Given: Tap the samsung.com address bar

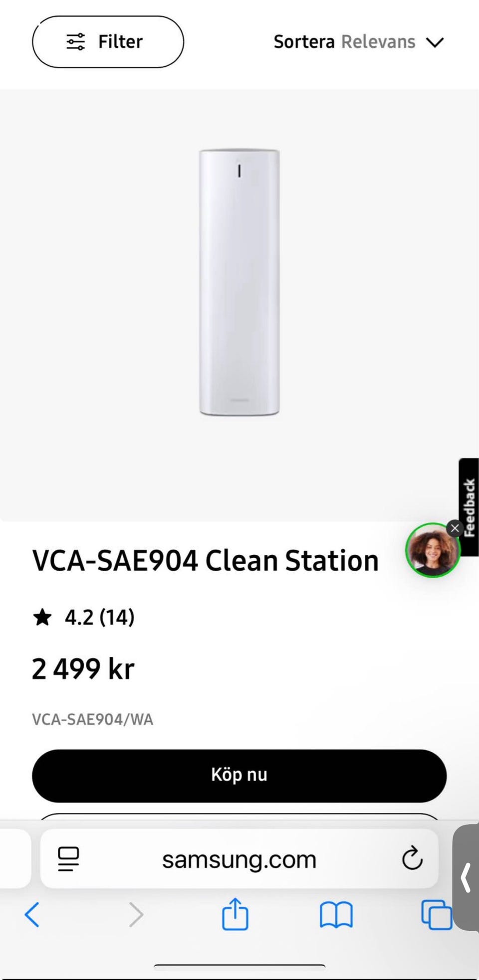Looking at the screenshot, I should (x=239, y=859).
